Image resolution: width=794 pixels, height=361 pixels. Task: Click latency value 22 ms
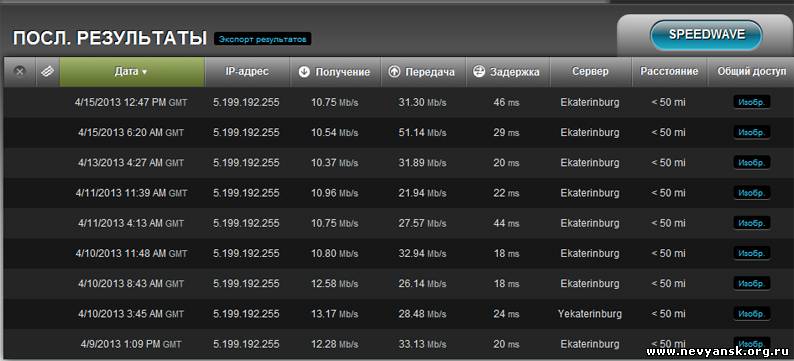506,193
